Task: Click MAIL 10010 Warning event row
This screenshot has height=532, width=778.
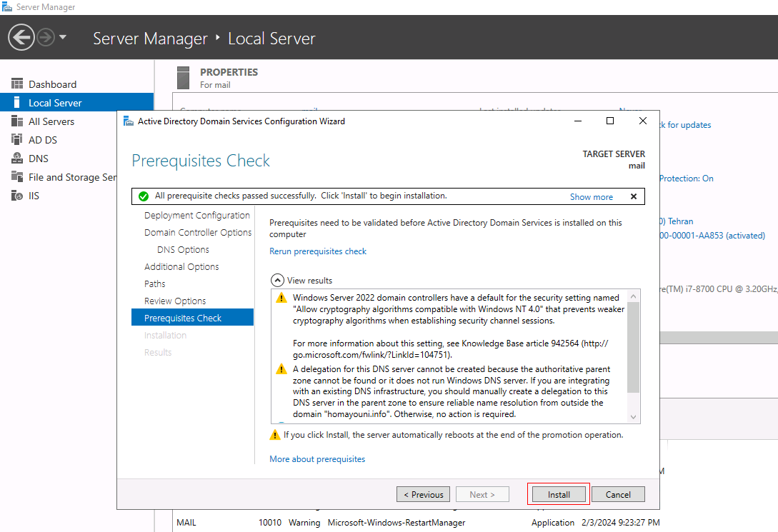Action: pos(418,523)
